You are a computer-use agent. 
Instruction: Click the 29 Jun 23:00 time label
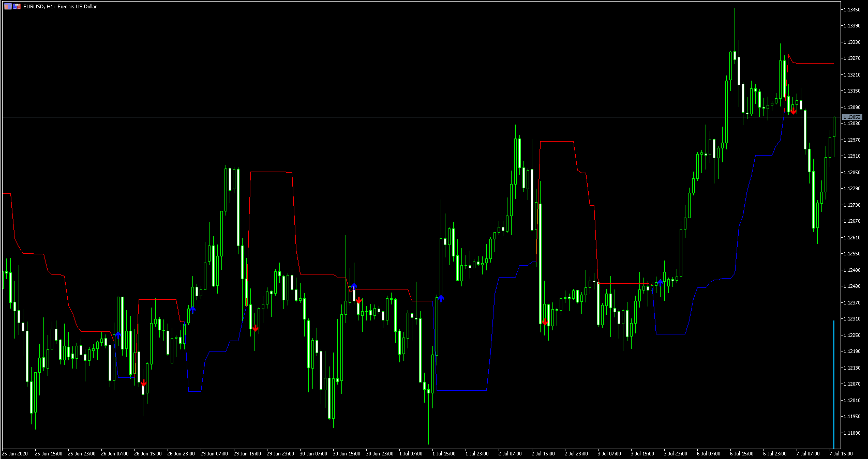(280, 454)
